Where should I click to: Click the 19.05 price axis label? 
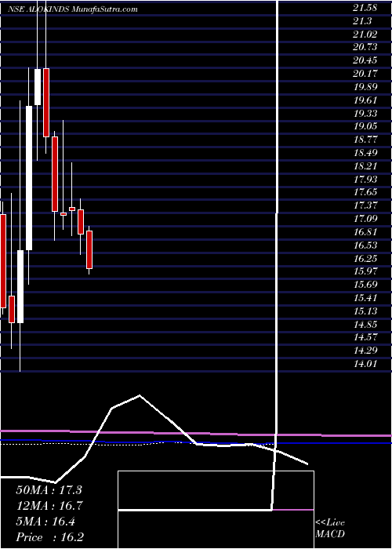[365, 126]
